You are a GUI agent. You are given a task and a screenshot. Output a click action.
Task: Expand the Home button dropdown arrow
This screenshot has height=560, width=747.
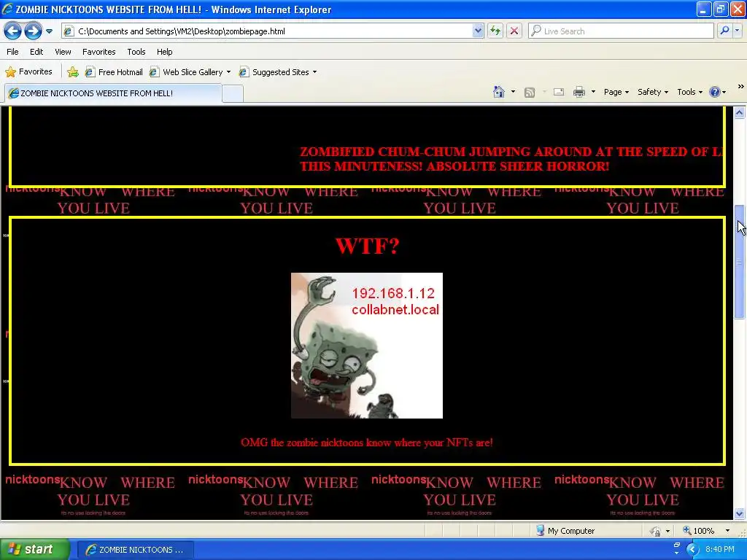tap(513, 92)
